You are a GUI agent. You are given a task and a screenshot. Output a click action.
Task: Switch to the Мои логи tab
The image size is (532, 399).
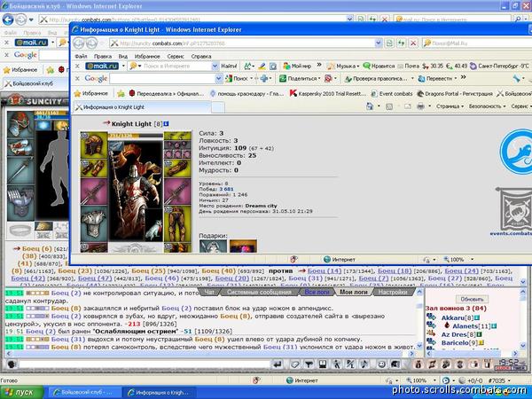pos(354,292)
